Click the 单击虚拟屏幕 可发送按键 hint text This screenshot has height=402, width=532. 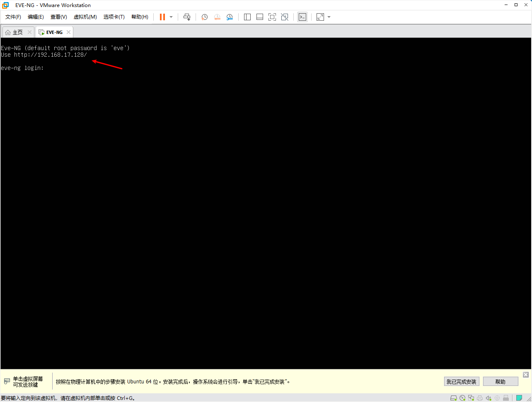tap(28, 381)
